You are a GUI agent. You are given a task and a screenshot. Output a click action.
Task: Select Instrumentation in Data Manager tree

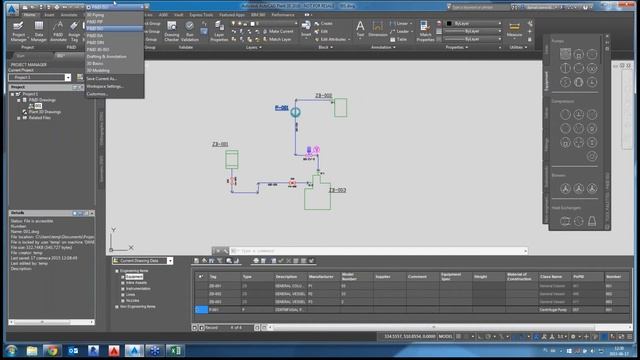(138, 288)
